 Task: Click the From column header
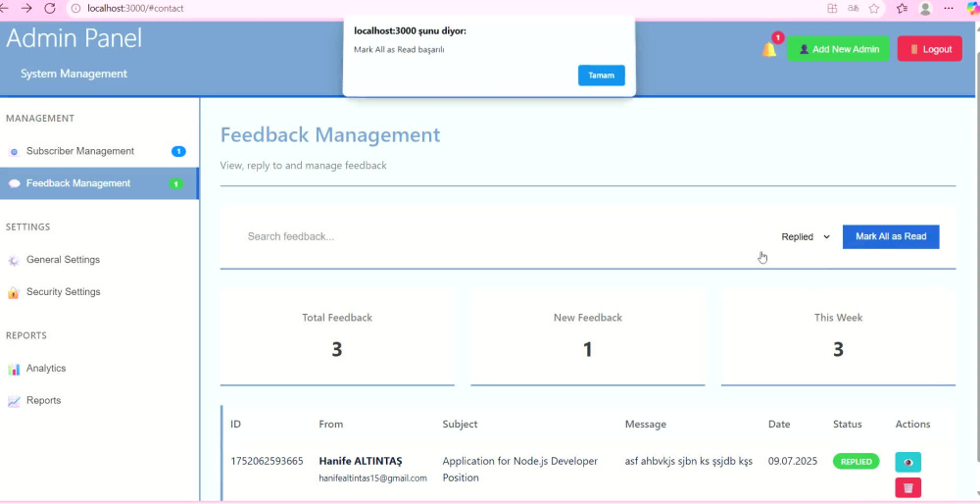point(330,424)
